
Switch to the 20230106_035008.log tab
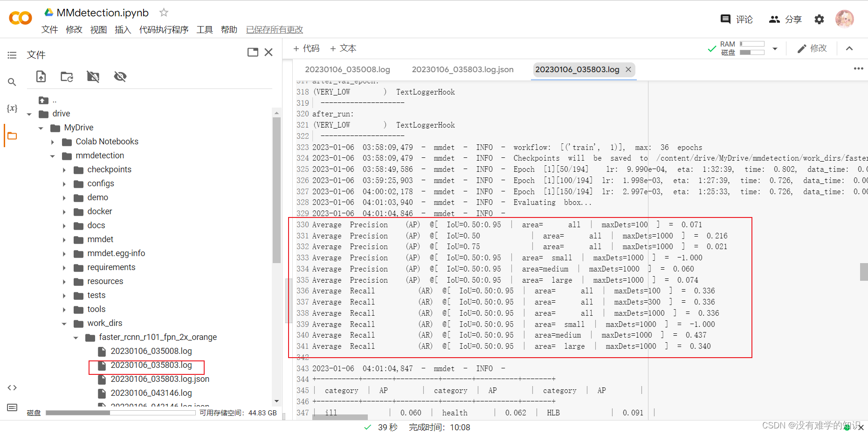click(x=347, y=69)
